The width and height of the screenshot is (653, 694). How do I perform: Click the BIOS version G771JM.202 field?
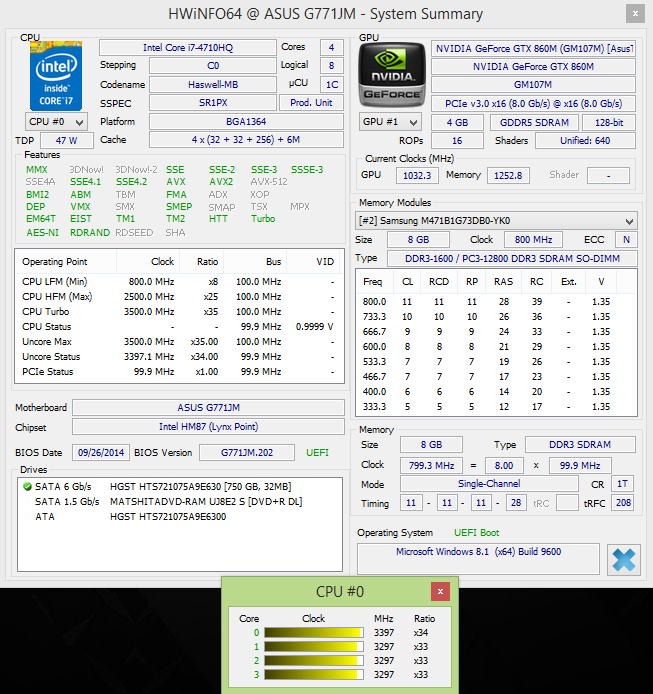tap(247, 453)
